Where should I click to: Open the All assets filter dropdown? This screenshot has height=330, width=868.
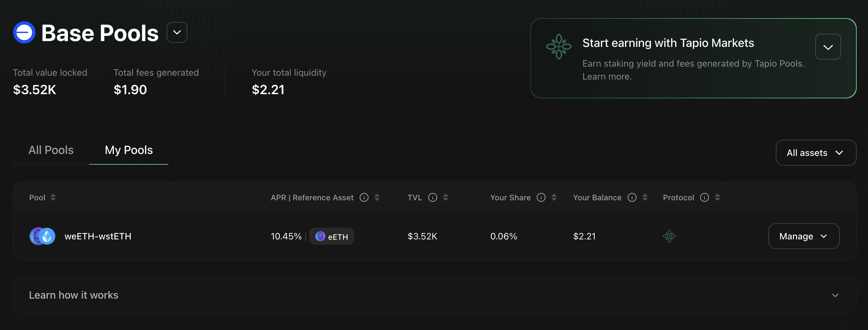tap(816, 153)
